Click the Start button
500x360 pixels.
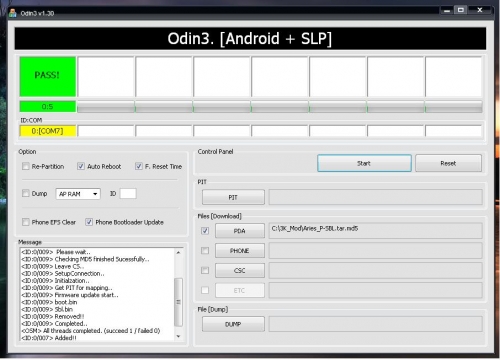point(364,163)
